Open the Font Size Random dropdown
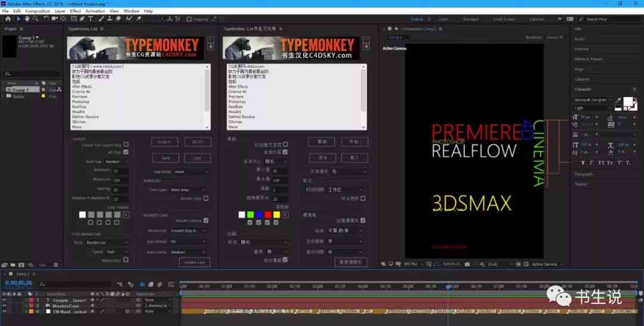The height and width of the screenshot is (326, 644). pyautogui.click(x=116, y=162)
